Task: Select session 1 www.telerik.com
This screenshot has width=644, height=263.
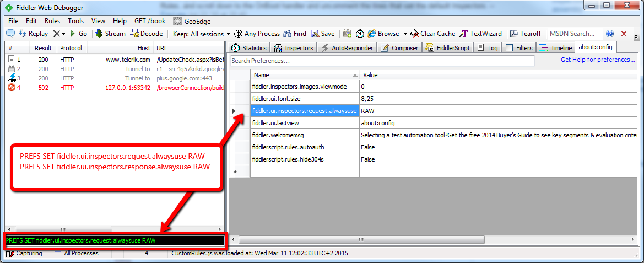Action: tap(115, 60)
